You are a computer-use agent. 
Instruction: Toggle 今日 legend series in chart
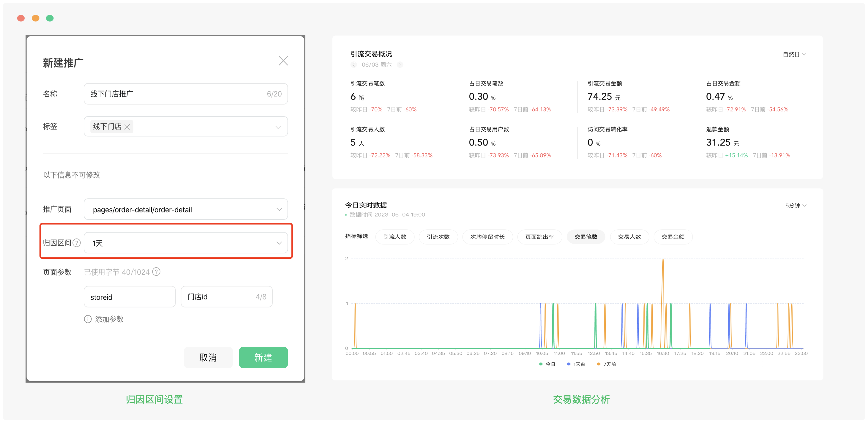coord(547,364)
